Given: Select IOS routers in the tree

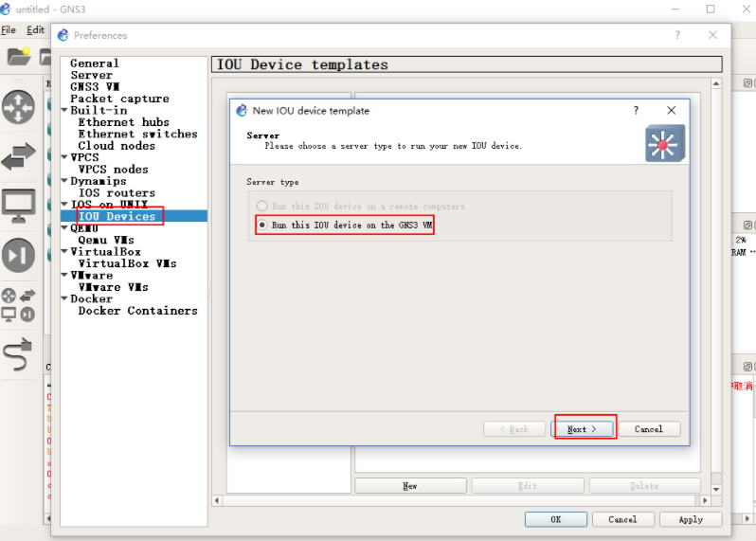Looking at the screenshot, I should pos(117,193).
